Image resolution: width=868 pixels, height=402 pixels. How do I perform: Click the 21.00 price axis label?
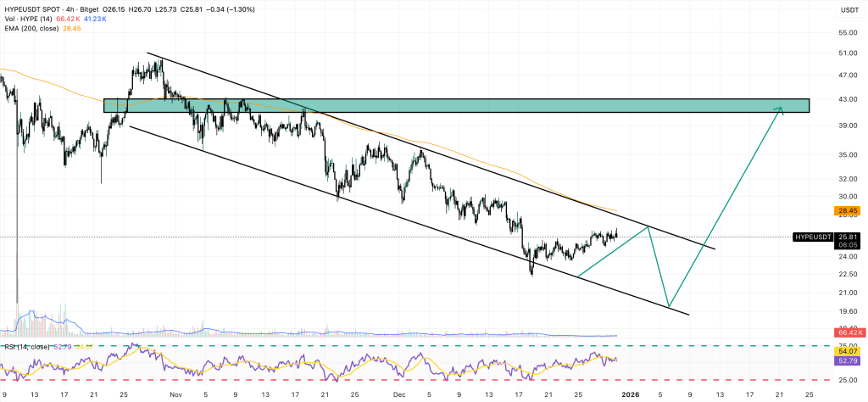click(x=849, y=293)
